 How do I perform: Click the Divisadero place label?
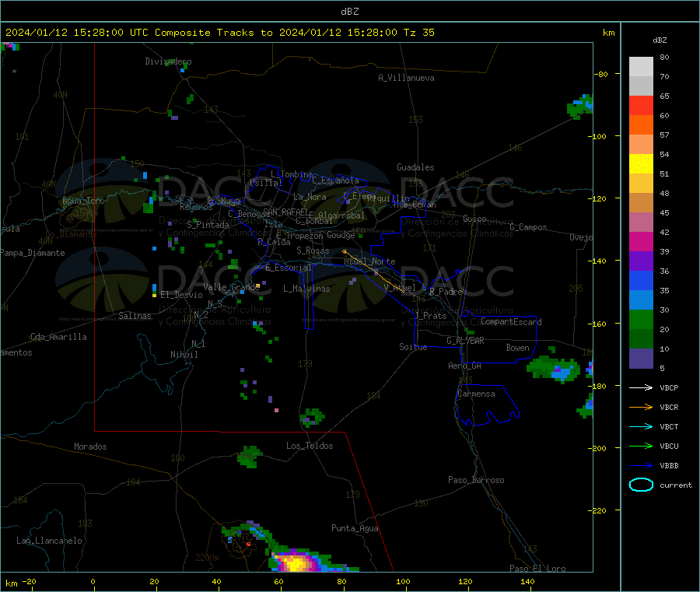[168, 61]
